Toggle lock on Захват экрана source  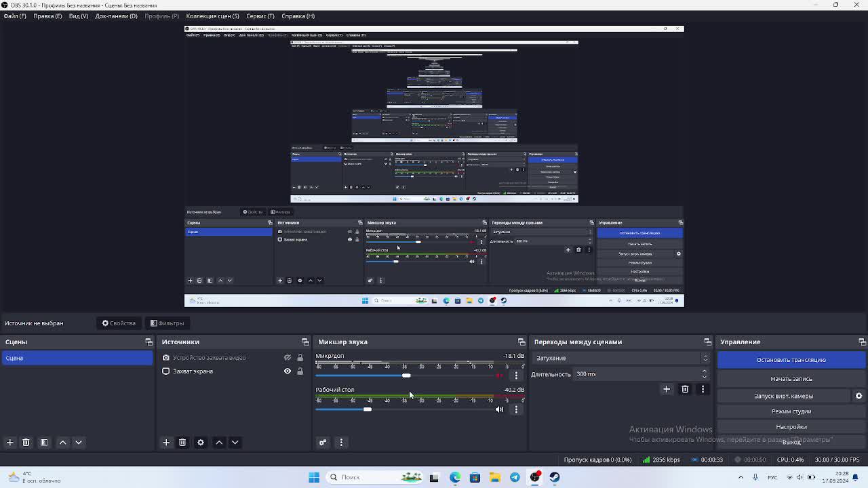tap(300, 371)
